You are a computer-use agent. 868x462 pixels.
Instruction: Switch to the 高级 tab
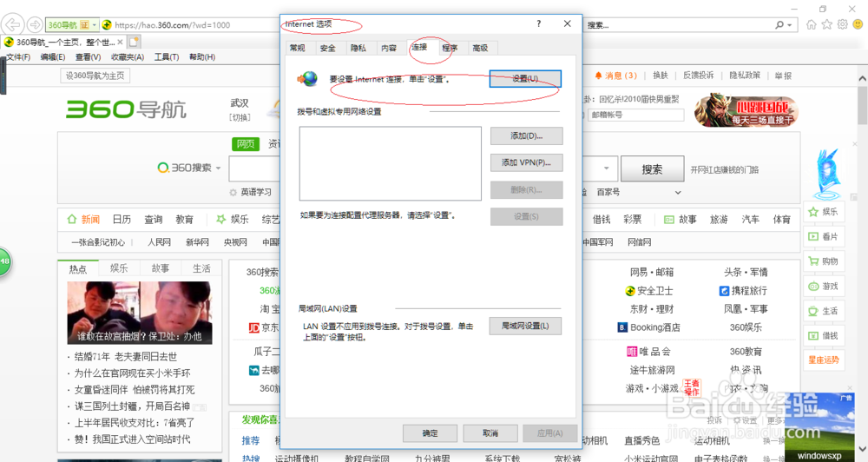click(x=481, y=48)
